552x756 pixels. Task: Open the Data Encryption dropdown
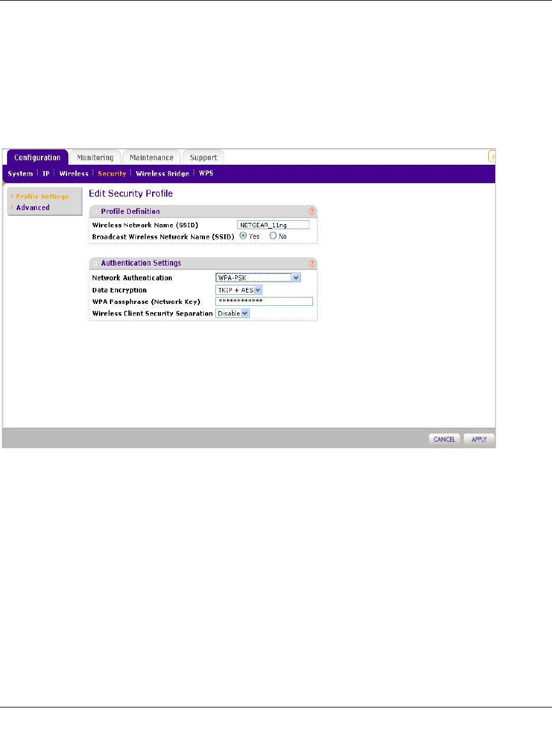click(239, 291)
